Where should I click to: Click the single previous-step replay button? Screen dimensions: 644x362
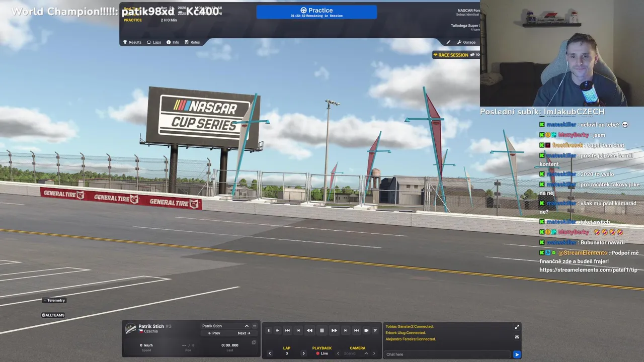pyautogui.click(x=298, y=330)
